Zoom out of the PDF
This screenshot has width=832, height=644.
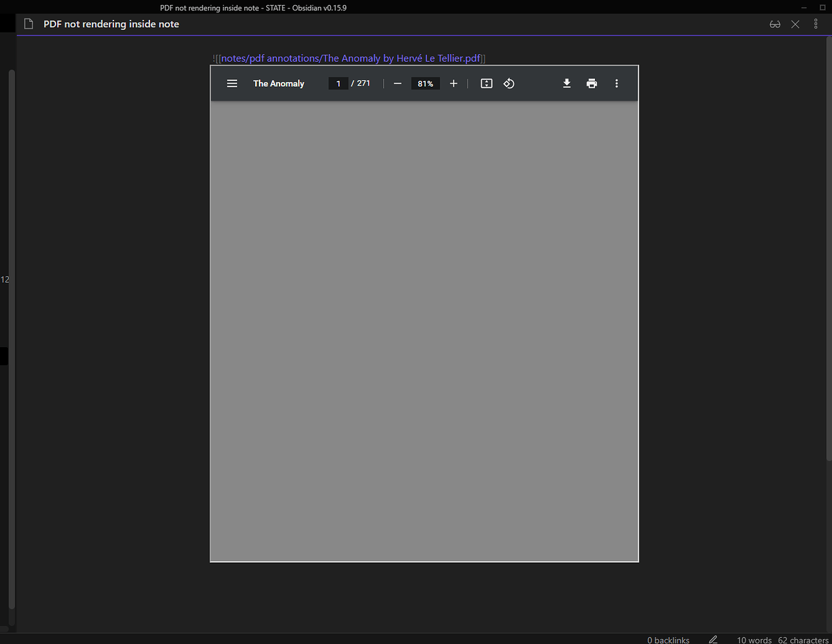click(397, 83)
